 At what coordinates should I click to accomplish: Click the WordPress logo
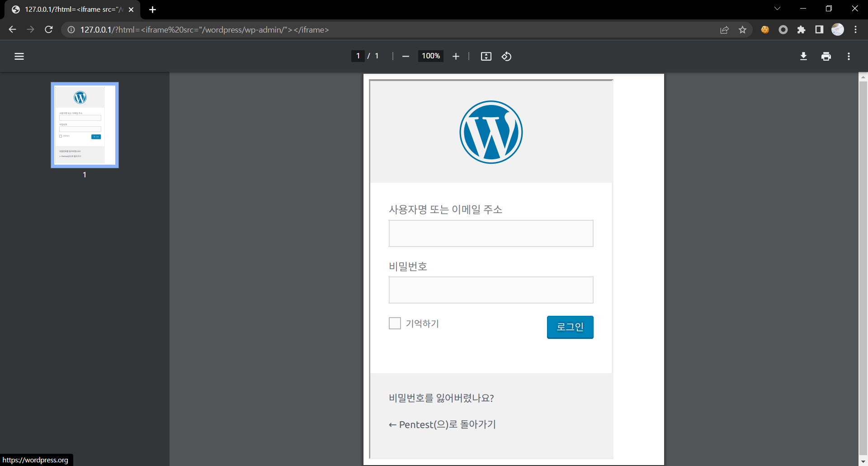tap(491, 132)
